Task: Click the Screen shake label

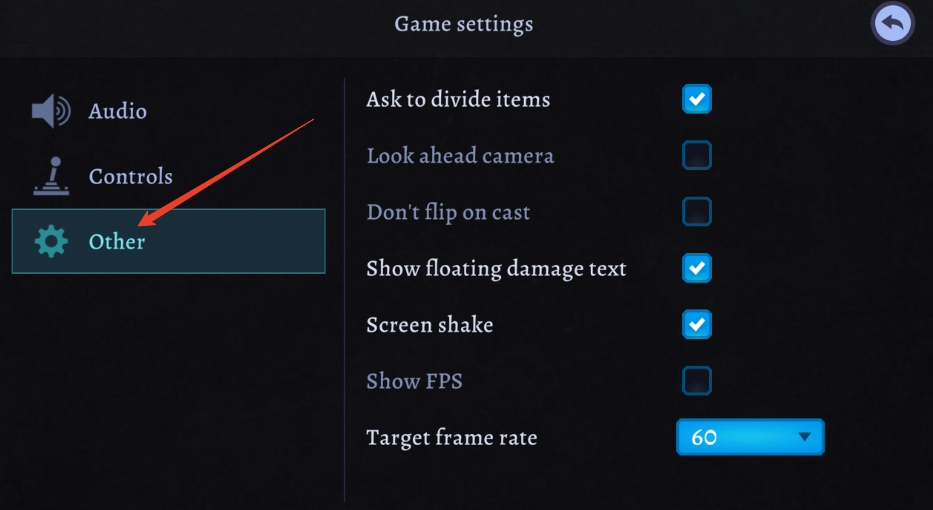Action: coord(430,325)
